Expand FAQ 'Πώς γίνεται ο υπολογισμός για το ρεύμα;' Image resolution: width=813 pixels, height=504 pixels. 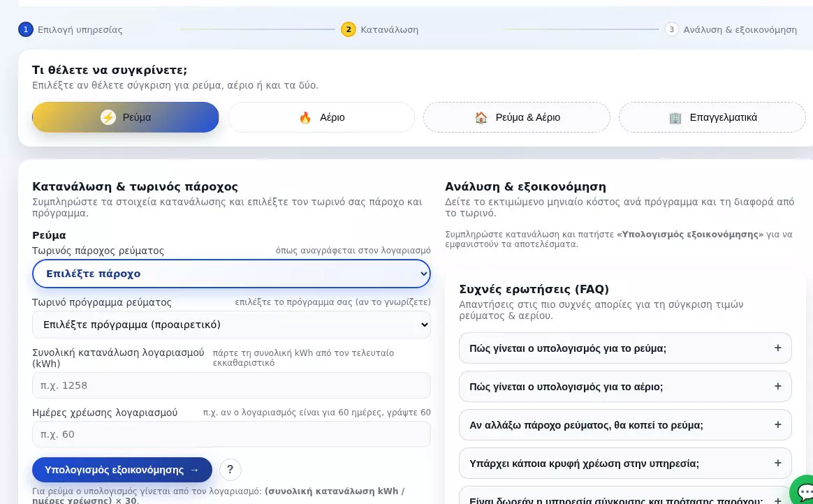click(x=625, y=348)
